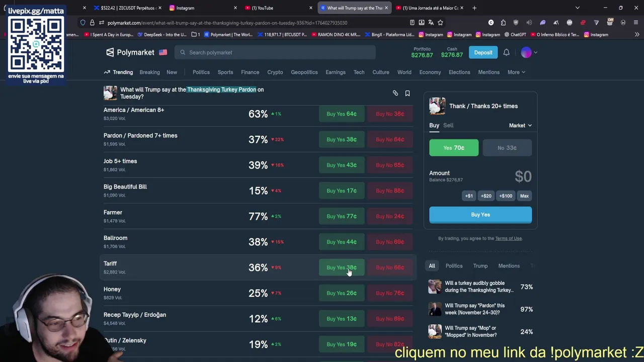Image resolution: width=644 pixels, height=362 pixels.
Task: Open the Mentions category
Action: point(489,72)
